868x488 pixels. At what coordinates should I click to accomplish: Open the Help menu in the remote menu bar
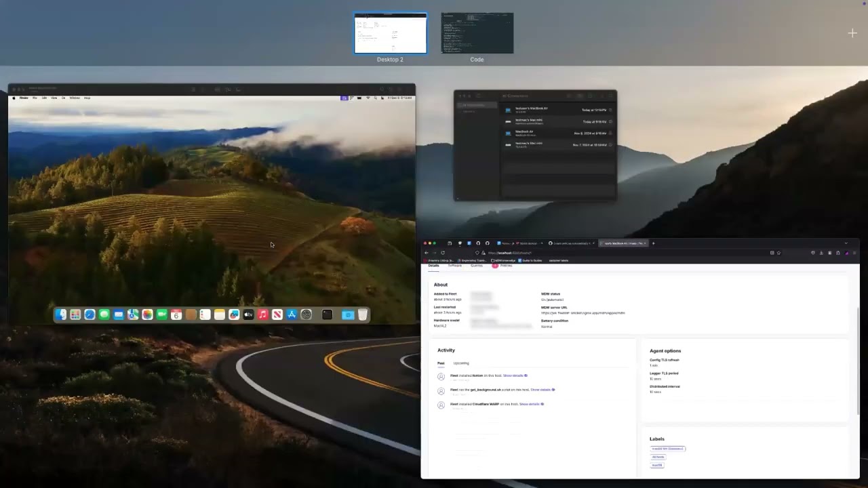tap(87, 98)
